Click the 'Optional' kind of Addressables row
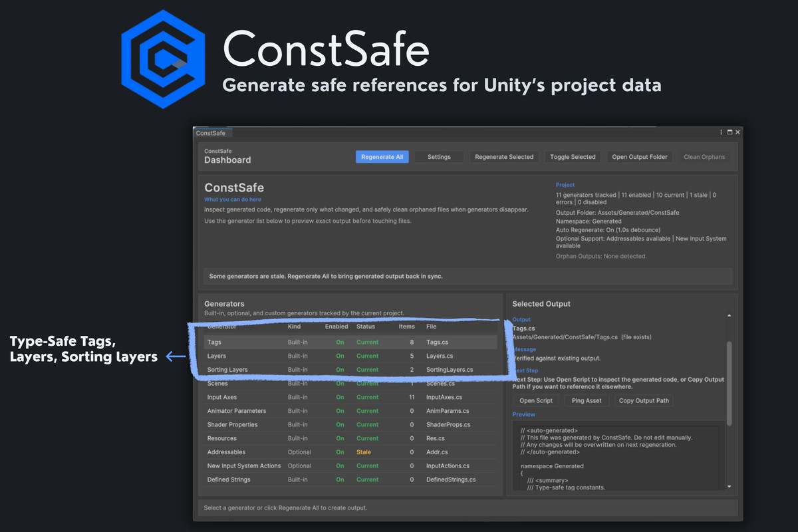This screenshot has width=798, height=532. click(299, 452)
